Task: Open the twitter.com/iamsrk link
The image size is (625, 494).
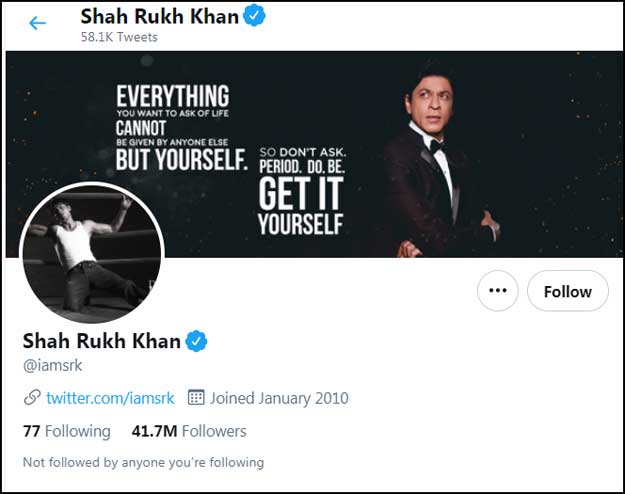Action: click(x=110, y=398)
